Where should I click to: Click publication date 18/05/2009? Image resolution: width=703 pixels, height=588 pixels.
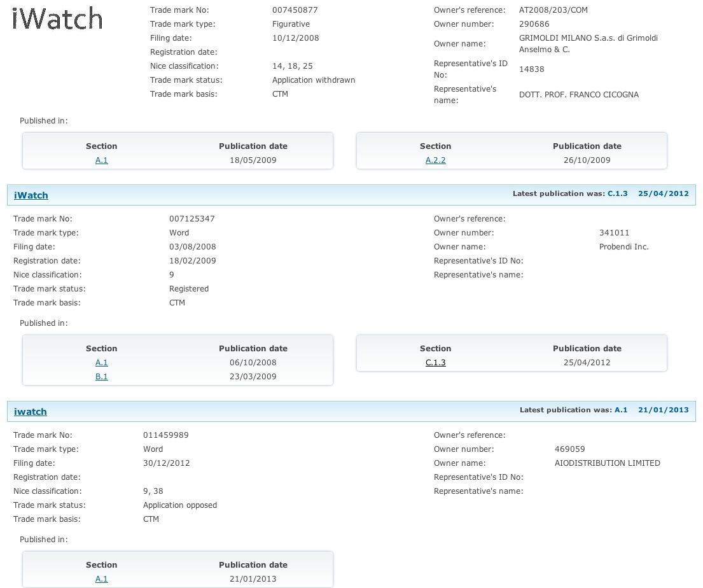[253, 160]
